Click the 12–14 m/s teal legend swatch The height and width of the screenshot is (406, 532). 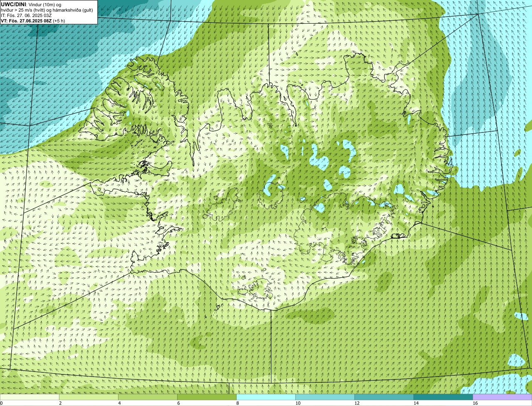click(x=384, y=397)
